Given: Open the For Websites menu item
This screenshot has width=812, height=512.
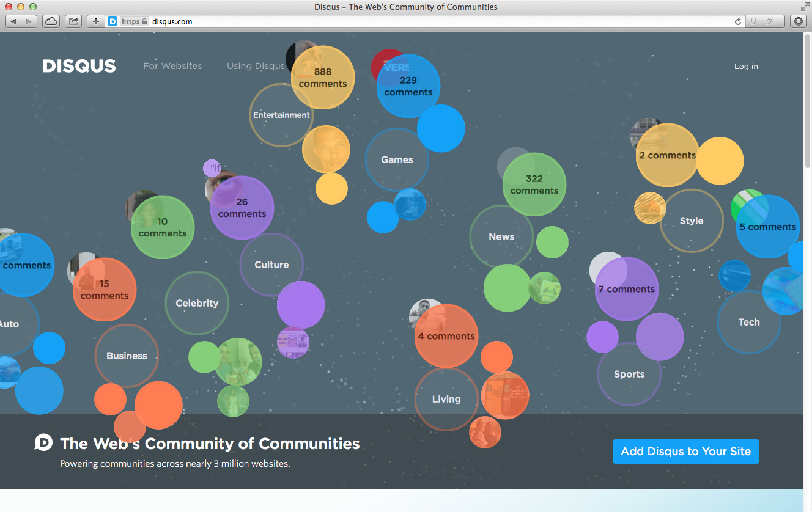Looking at the screenshot, I should (172, 66).
